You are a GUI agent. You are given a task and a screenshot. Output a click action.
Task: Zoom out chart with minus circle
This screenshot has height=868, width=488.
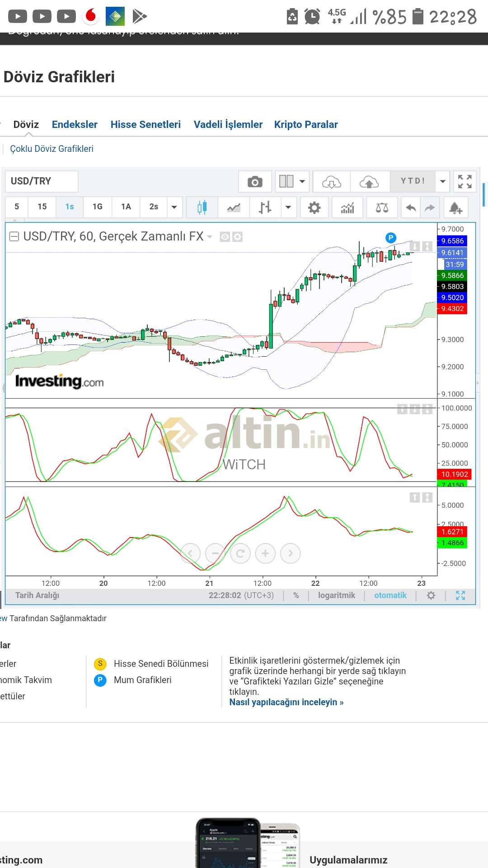[215, 553]
